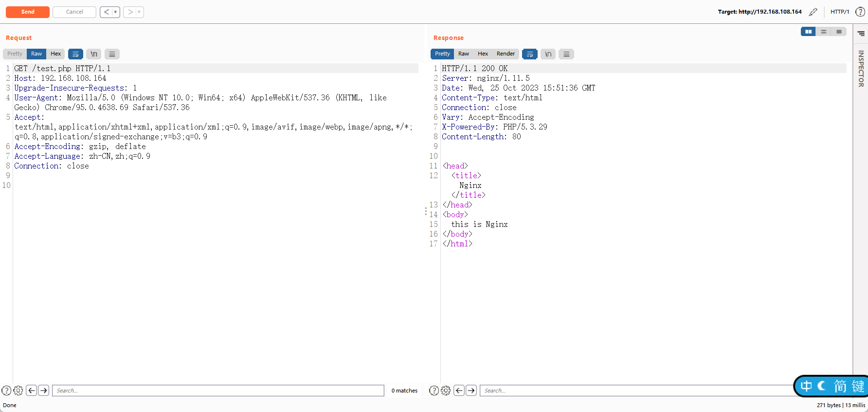Switch Response view to Hex tab
The image size is (868, 412).
[x=483, y=54]
